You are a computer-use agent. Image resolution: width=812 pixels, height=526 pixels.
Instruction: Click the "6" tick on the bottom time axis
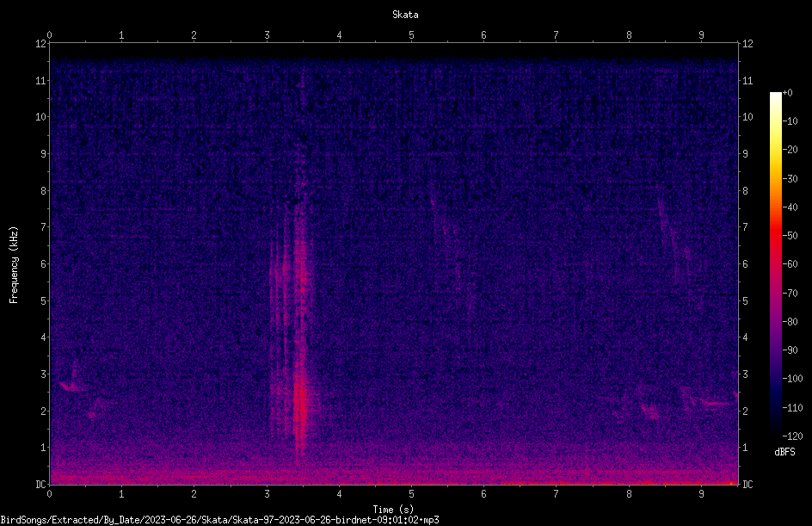(483, 494)
